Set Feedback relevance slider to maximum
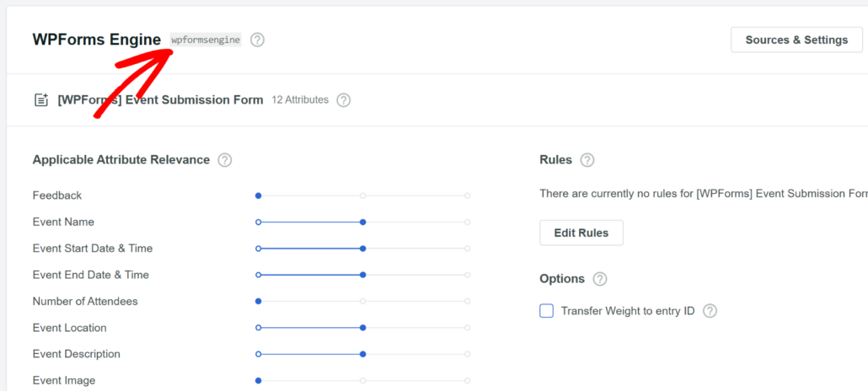This screenshot has width=868, height=391. click(x=467, y=195)
